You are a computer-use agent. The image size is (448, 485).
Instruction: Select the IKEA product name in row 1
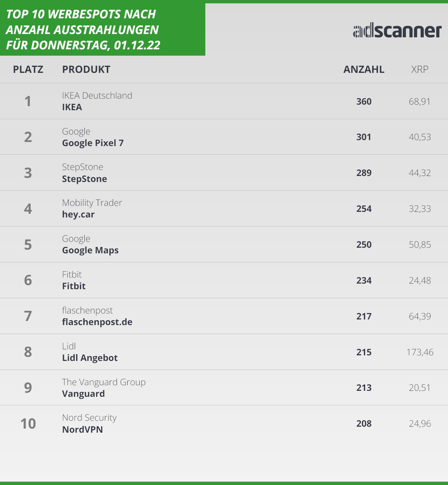tap(72, 107)
